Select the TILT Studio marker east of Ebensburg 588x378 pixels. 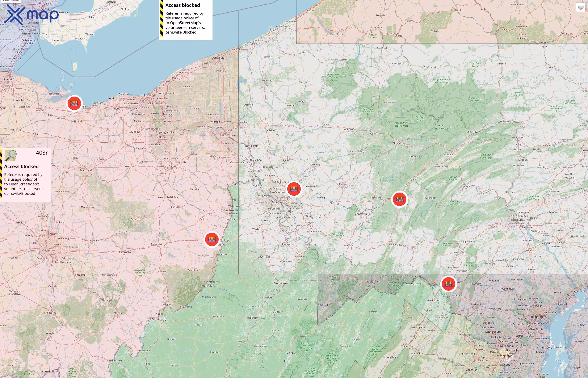coord(400,199)
